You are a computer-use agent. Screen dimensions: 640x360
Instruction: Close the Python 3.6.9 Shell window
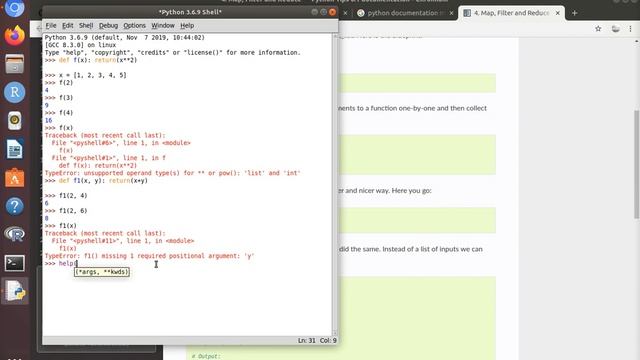(332, 12)
